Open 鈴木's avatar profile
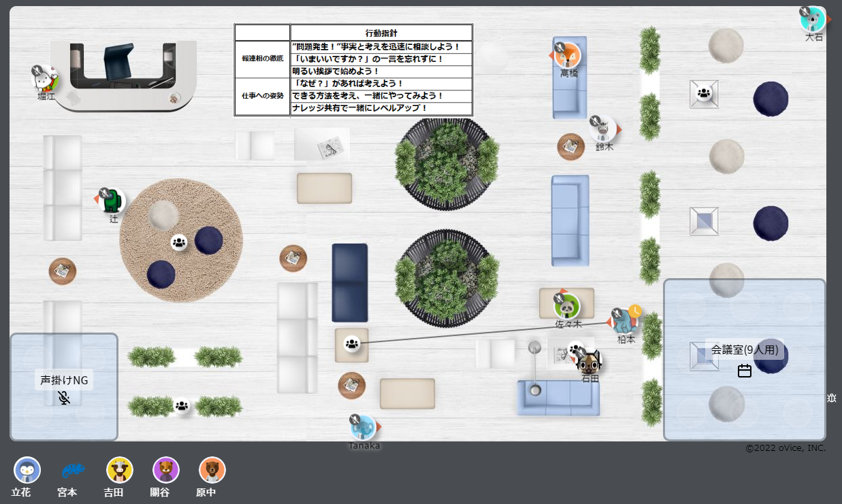 coord(604,129)
